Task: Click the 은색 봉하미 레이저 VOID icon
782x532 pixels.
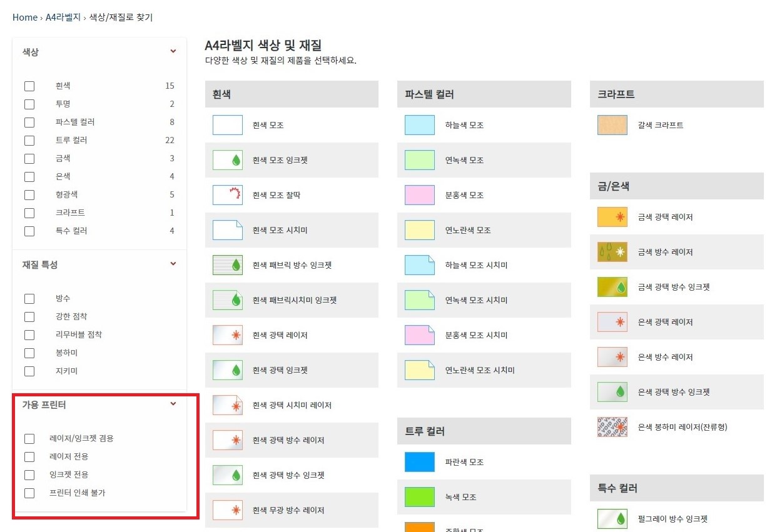Action: [x=612, y=427]
